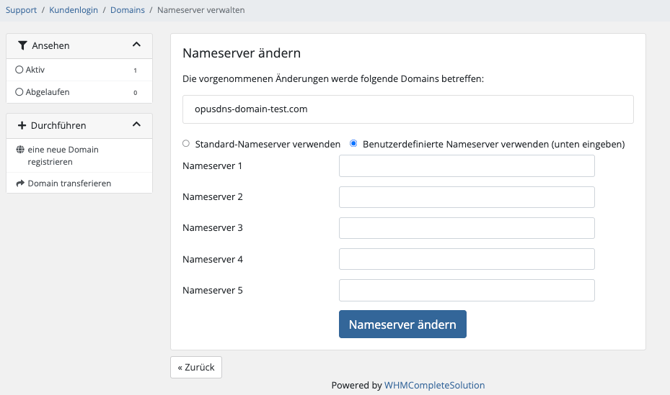Choose Benutzerdefinierte Nameserver verwenden radio option
This screenshot has width=670, height=395.
pyautogui.click(x=353, y=144)
